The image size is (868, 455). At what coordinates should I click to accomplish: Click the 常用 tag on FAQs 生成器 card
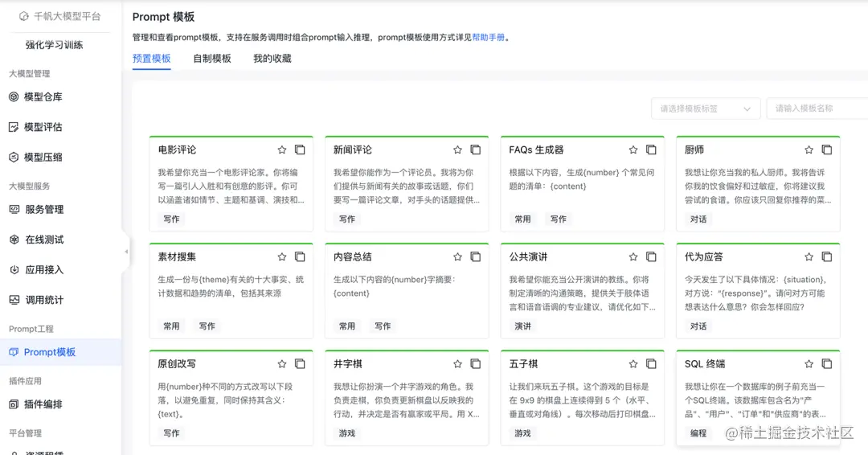tap(522, 219)
